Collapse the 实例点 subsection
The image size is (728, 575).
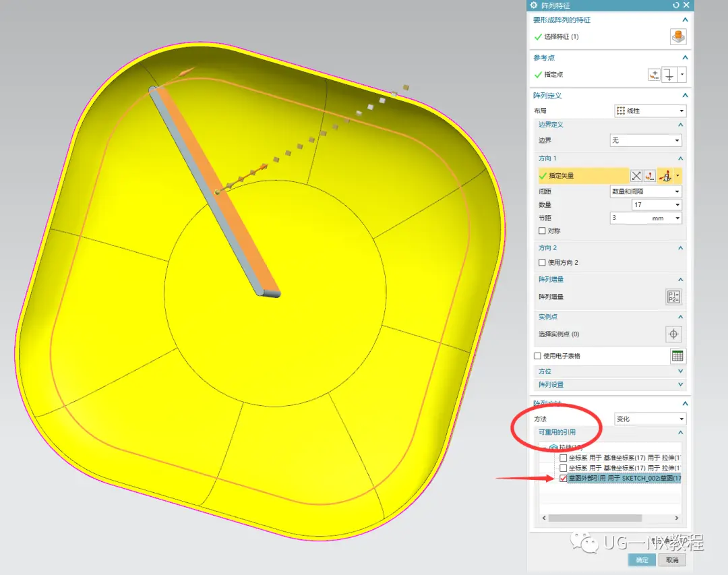680,317
